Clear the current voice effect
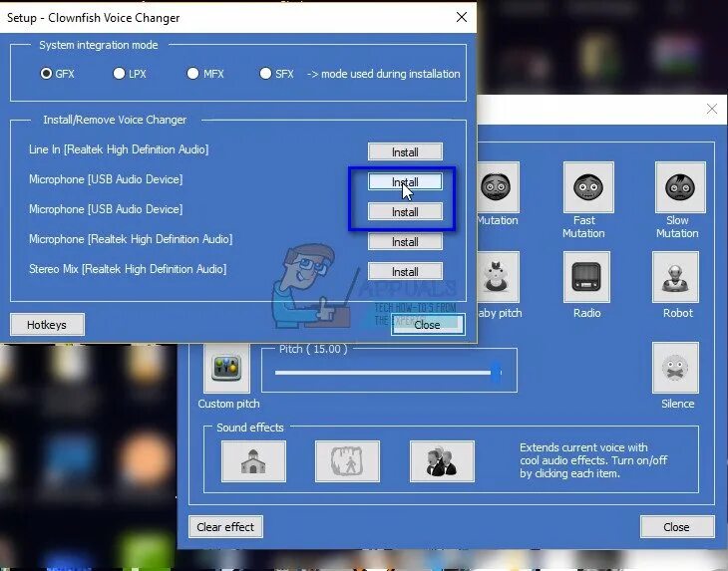This screenshot has width=728, height=571. pyautogui.click(x=225, y=527)
